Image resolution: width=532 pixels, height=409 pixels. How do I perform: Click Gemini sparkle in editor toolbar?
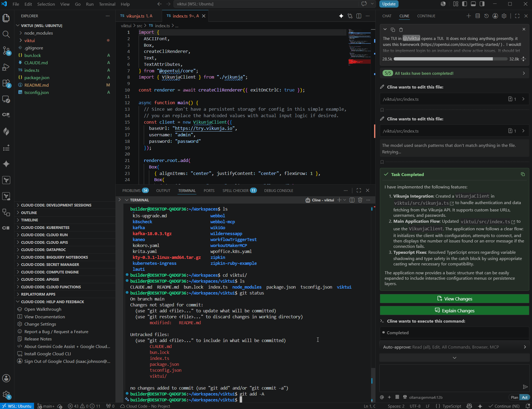click(x=341, y=16)
